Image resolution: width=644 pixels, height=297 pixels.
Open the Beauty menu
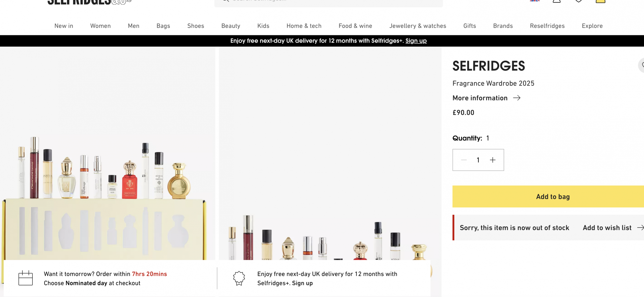point(231,26)
